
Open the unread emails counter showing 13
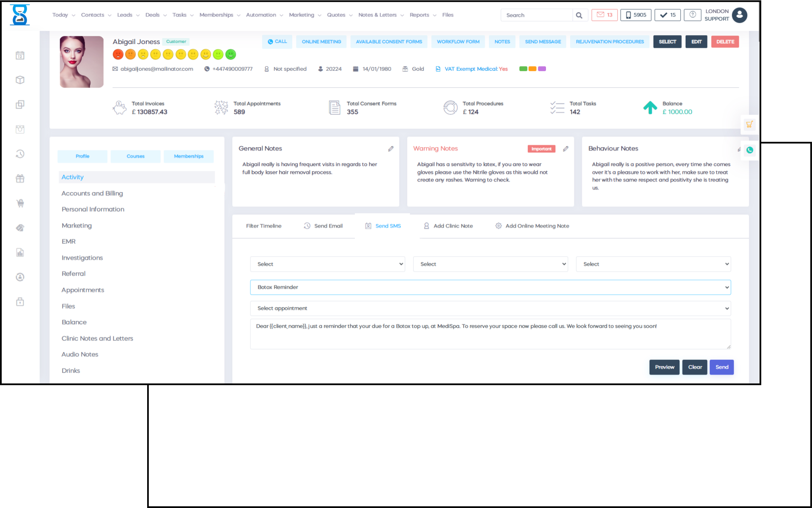[604, 15]
